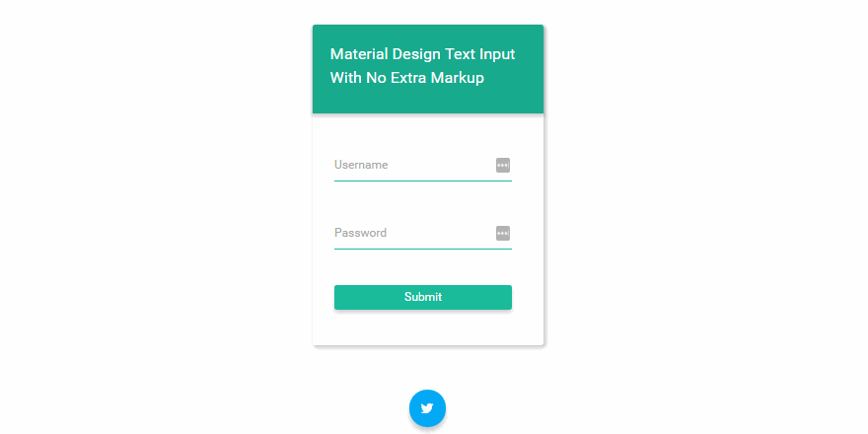This screenshot has height=434, width=868.
Task: Click blank space between Password and Submit
Action: 422,267
